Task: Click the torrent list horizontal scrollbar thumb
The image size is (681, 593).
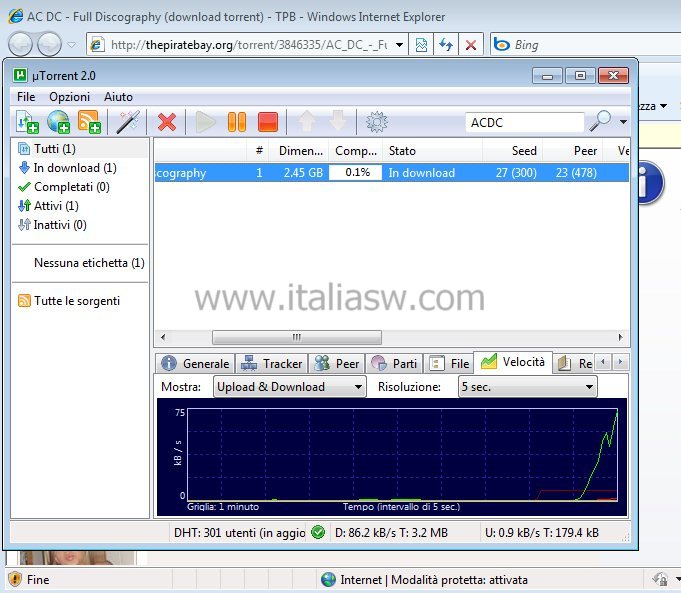Action: 297,337
